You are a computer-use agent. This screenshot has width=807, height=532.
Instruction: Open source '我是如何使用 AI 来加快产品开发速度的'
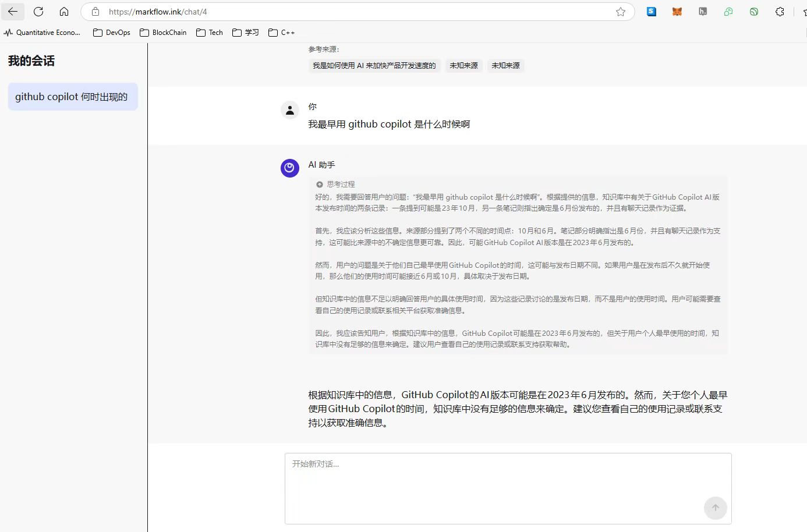point(374,66)
